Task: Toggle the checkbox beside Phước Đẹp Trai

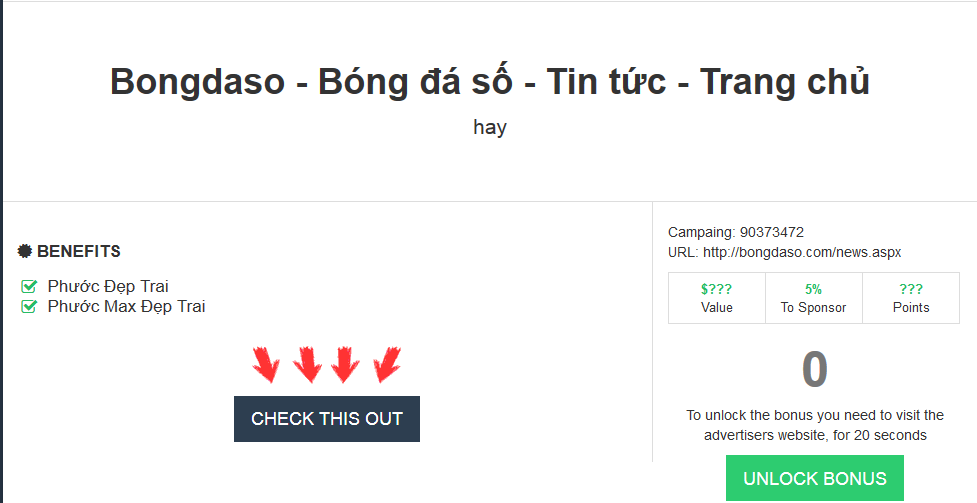Action: (29, 288)
